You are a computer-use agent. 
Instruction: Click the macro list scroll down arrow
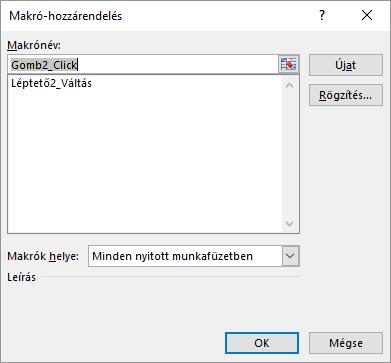pos(290,223)
